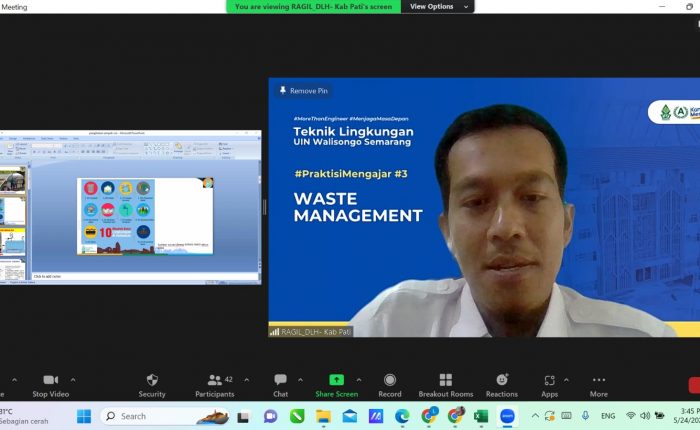Click the Windows Start button
The height and width of the screenshot is (430, 700).
(84, 416)
